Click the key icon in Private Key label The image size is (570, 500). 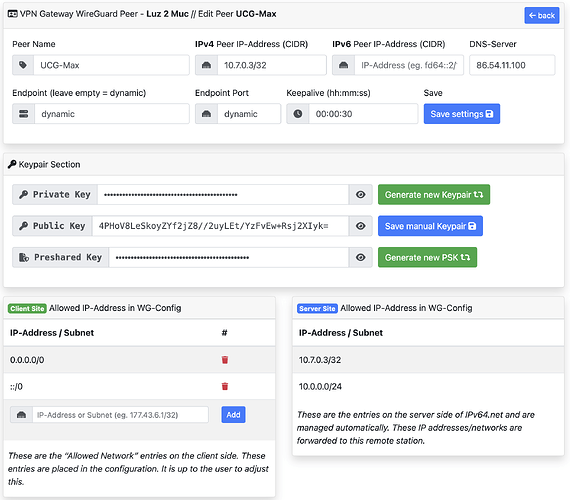pyautogui.click(x=24, y=195)
